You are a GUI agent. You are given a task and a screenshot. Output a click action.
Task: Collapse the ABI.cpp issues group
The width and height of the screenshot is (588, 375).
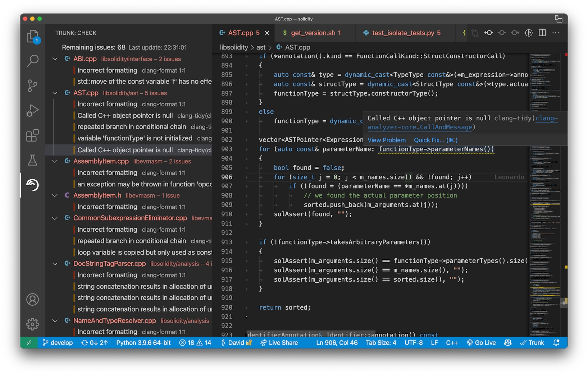(55, 59)
